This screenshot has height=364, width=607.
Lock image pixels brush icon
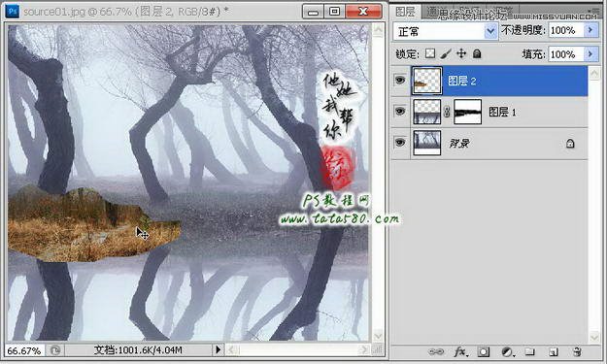click(x=446, y=53)
